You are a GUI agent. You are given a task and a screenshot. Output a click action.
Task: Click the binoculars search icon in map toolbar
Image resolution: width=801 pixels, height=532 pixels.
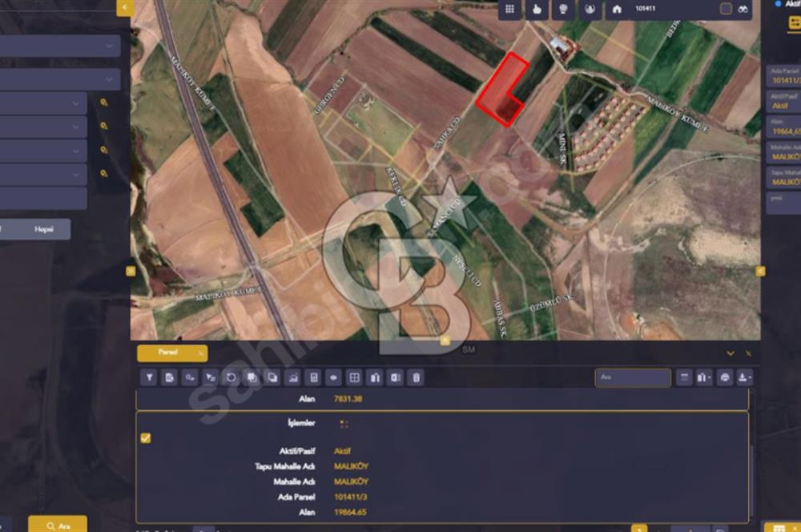pos(743,9)
